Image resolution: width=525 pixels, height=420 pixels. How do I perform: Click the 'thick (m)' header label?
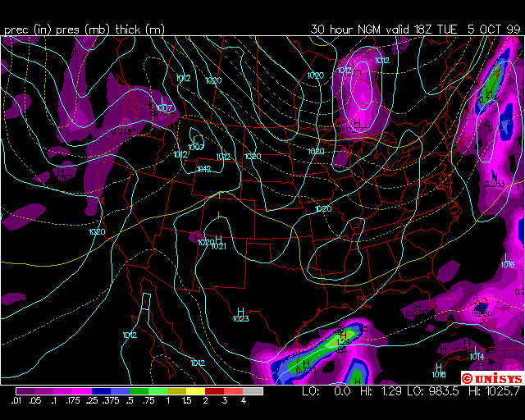point(140,30)
